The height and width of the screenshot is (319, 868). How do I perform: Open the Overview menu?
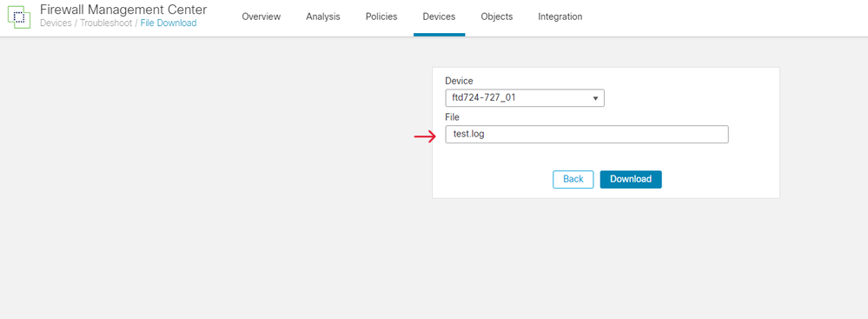[262, 17]
